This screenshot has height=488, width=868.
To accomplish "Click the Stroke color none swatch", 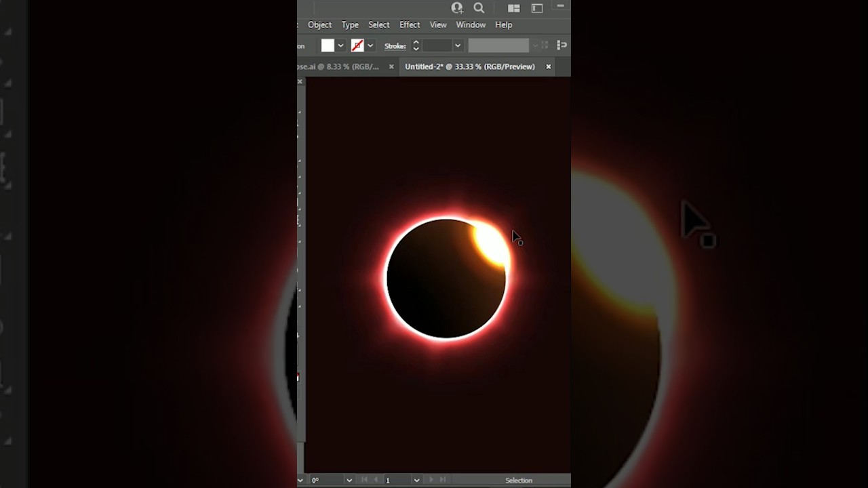I will pos(357,45).
